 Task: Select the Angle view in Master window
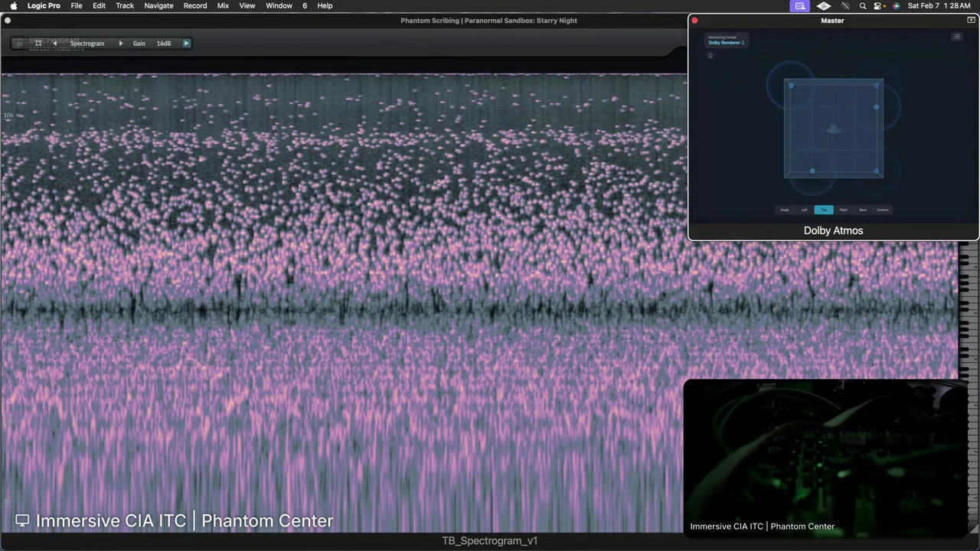click(785, 210)
